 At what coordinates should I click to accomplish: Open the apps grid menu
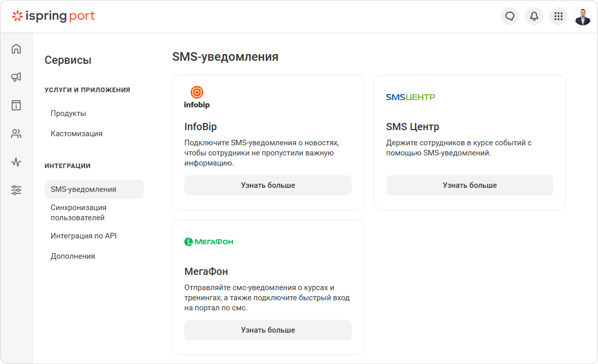pos(559,16)
